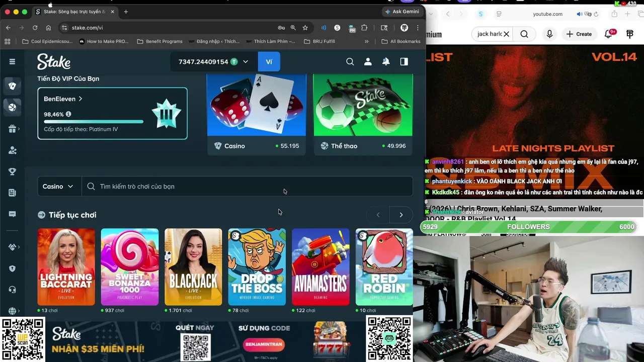Open All Bookmarks folder

401,41
